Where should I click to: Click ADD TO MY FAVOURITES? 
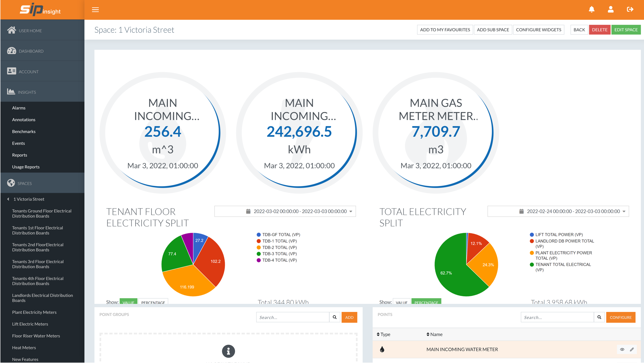pos(445,30)
